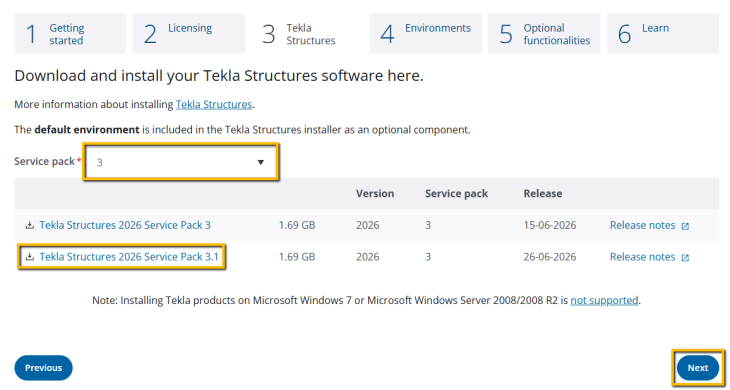Click the Next button

tap(698, 368)
